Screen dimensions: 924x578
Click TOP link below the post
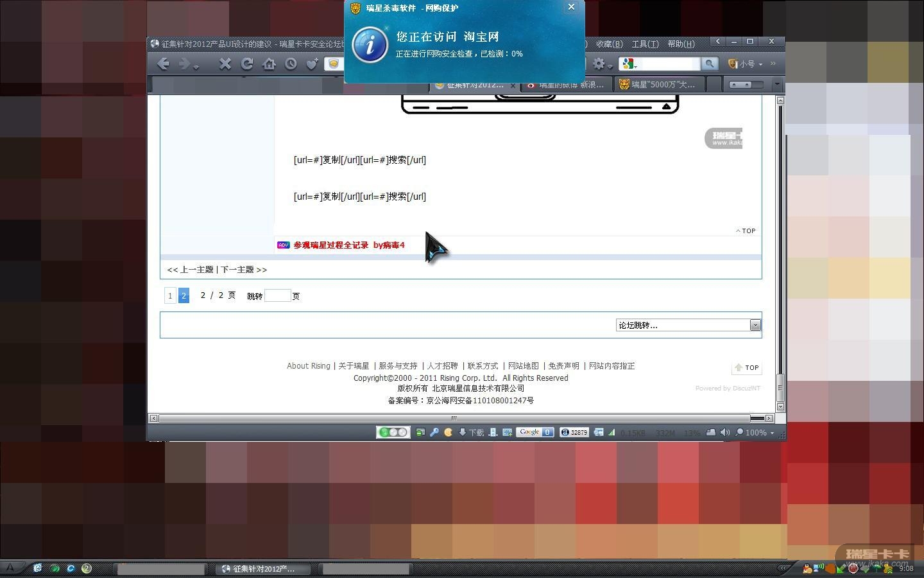pyautogui.click(x=746, y=231)
